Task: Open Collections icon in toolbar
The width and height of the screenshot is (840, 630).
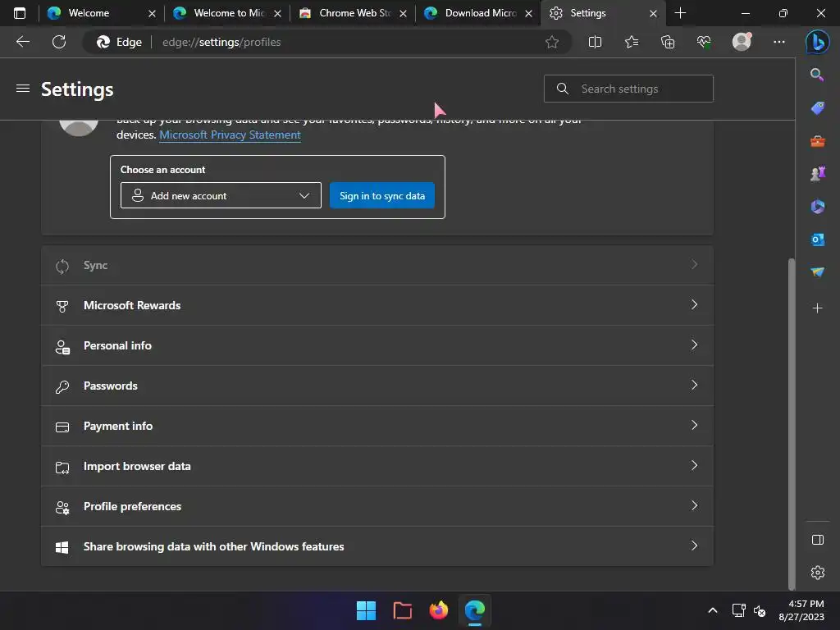Action: [668, 42]
